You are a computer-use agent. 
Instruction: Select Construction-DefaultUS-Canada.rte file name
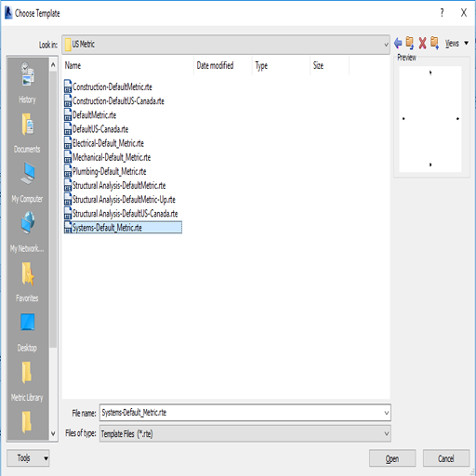coord(118,101)
